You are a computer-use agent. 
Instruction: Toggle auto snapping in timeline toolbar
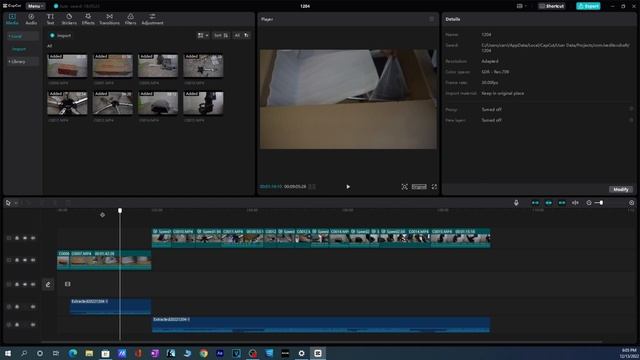549,203
